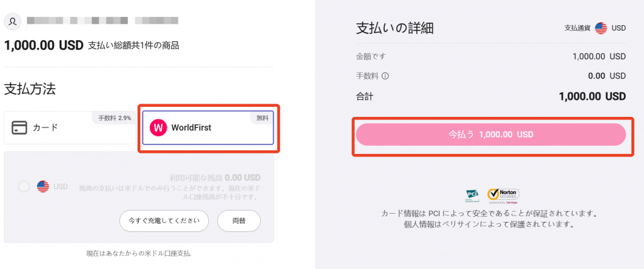The width and height of the screenshot is (644, 269).
Task: Click the 今払う 1,000.00 USD button
Action: tap(491, 134)
